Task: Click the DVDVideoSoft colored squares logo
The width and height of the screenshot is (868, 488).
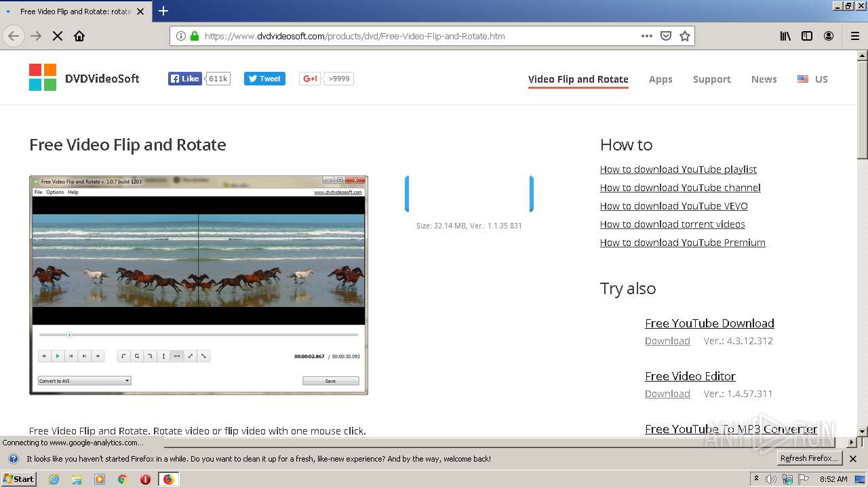Action: 43,77
